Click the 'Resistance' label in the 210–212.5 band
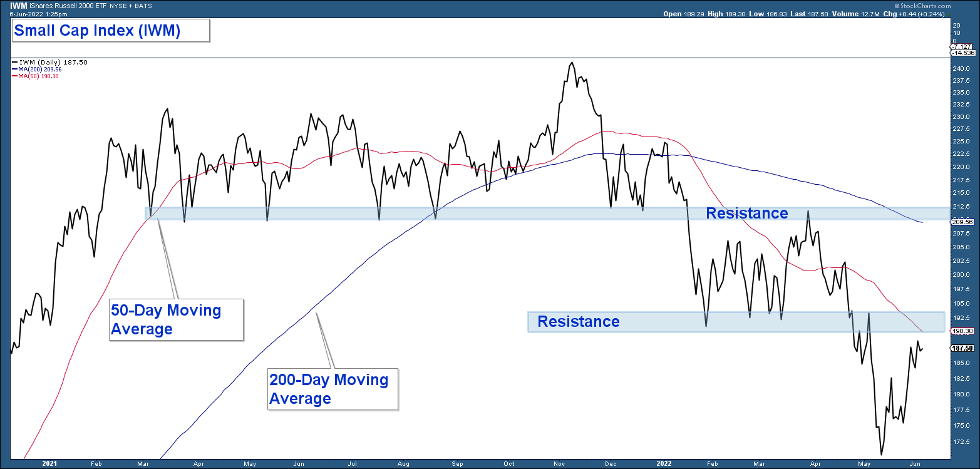This screenshot has width=980, height=469. pyautogui.click(x=747, y=214)
